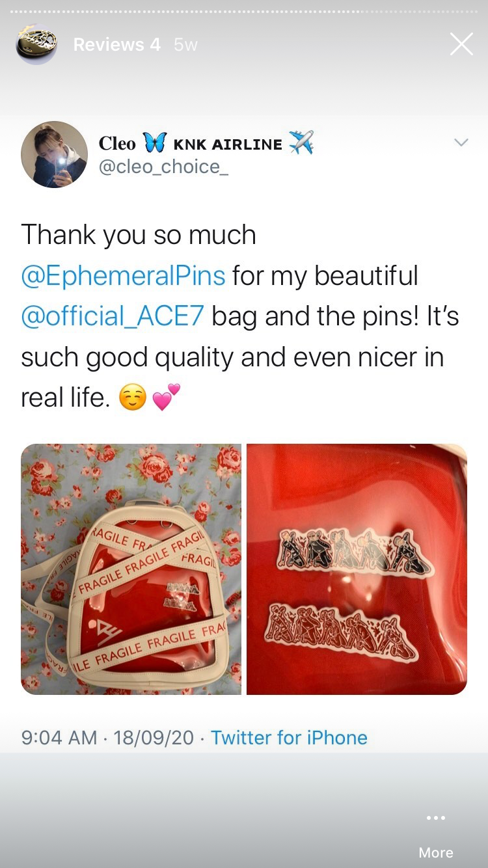Open the @official_ACE7 mention link

point(113,317)
